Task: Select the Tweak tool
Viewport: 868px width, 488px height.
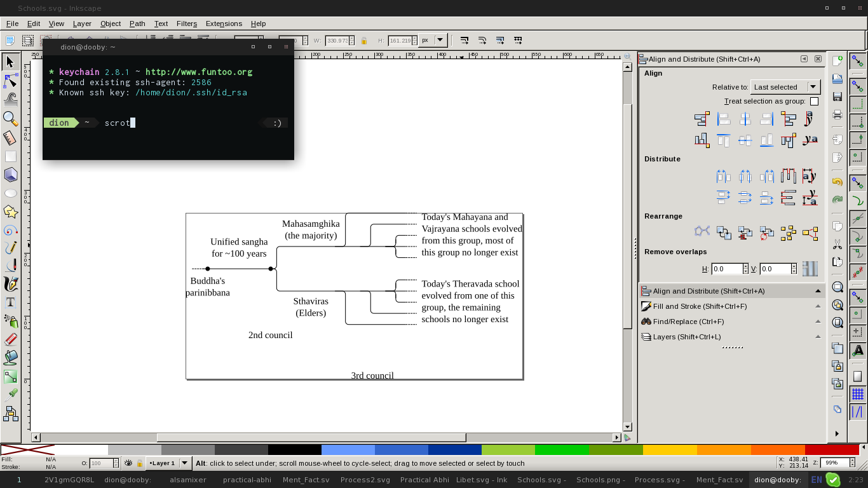Action: click(10, 98)
